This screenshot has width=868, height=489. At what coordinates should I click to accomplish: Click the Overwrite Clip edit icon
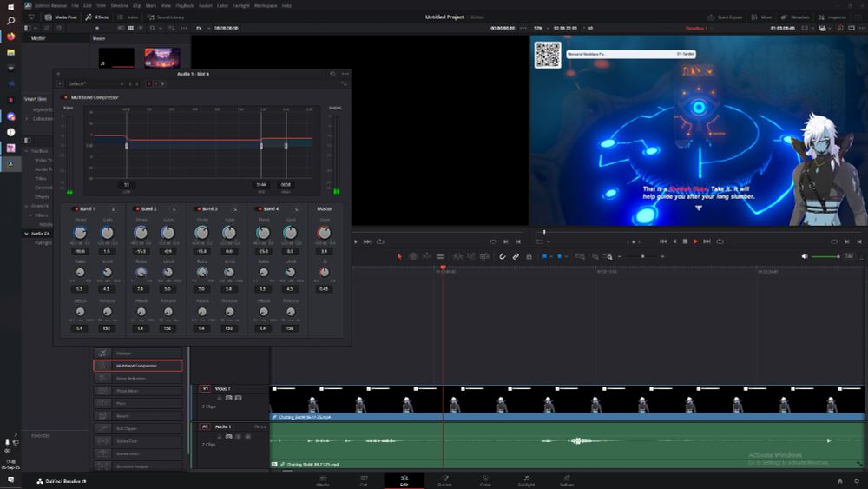471,256
